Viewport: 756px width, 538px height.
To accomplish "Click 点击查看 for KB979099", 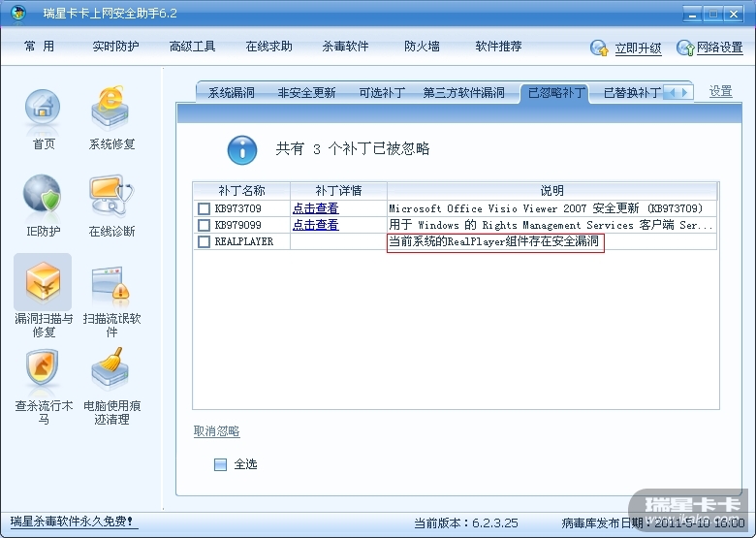I will (x=316, y=225).
